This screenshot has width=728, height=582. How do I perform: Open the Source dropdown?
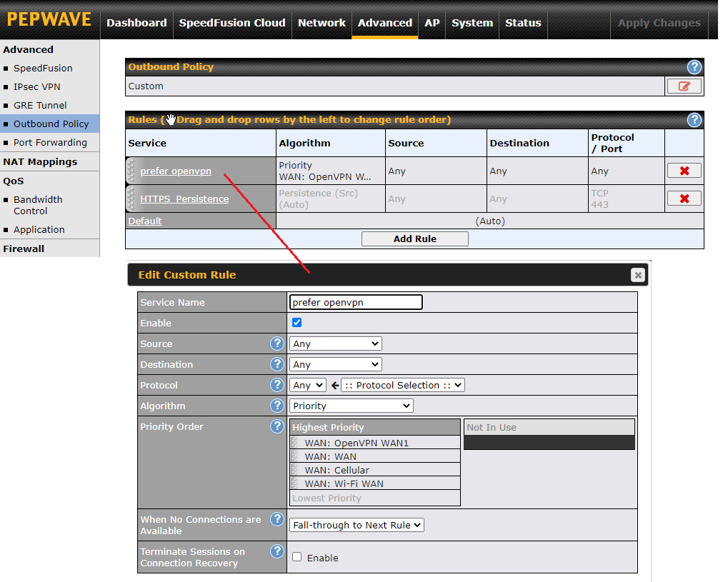click(x=336, y=343)
